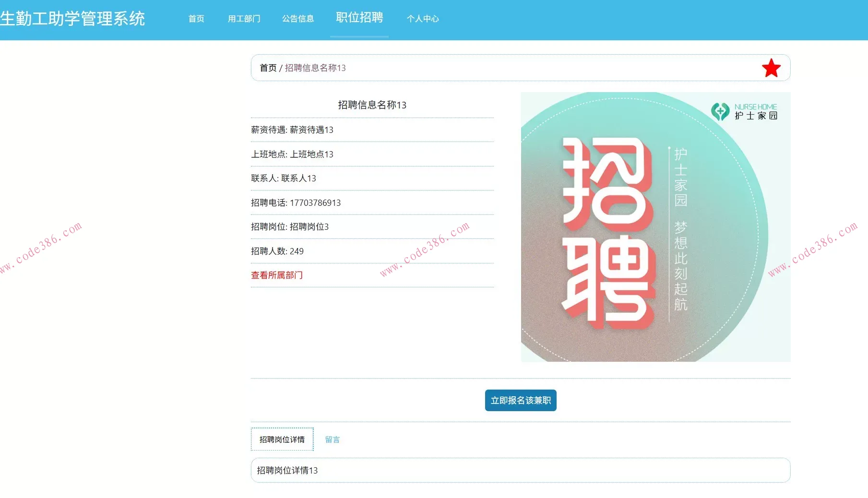Click the 薪资待遇13 salary information row
Viewport: 868px width, 498px height.
pyautogui.click(x=292, y=130)
